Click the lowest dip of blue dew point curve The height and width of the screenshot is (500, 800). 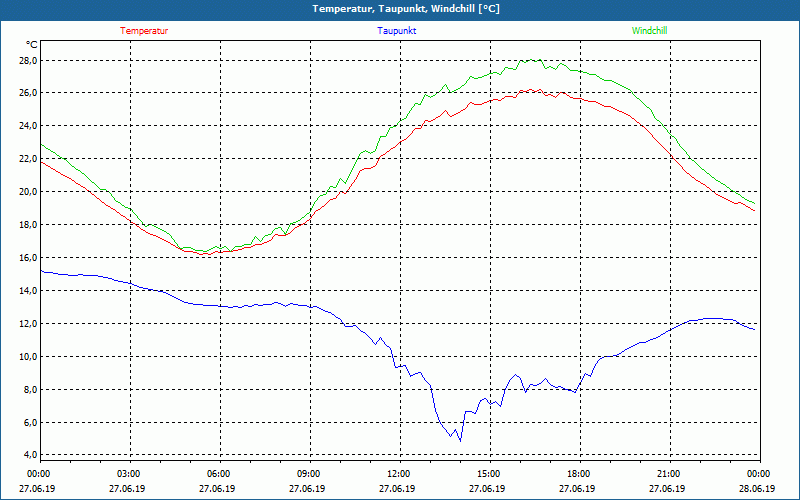tap(460, 440)
